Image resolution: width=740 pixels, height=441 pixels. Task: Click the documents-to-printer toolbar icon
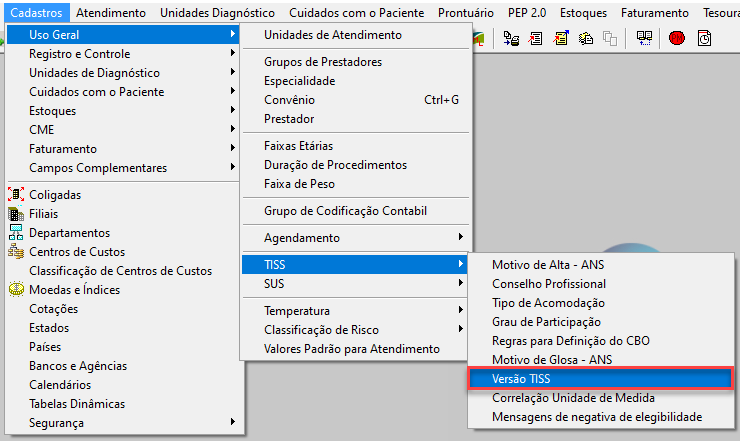[511, 38]
